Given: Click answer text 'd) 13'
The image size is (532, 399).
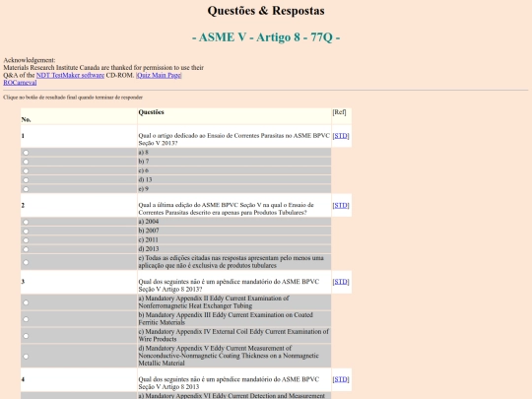Looking at the screenshot, I should tap(145, 180).
